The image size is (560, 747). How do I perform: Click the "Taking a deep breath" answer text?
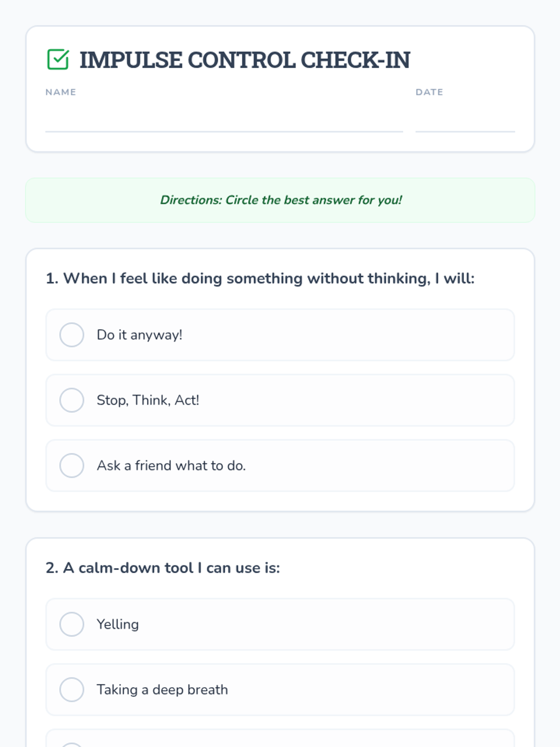click(x=162, y=690)
